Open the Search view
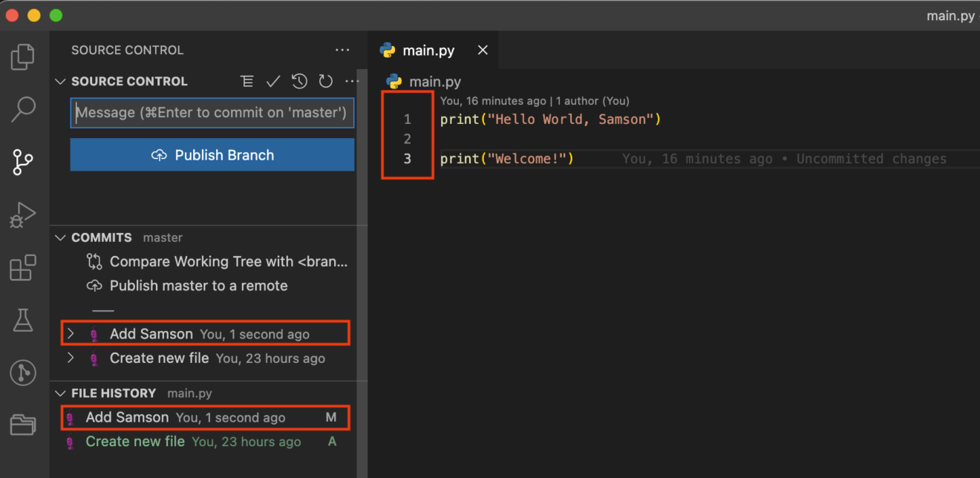The width and height of the screenshot is (980, 478). point(23,109)
